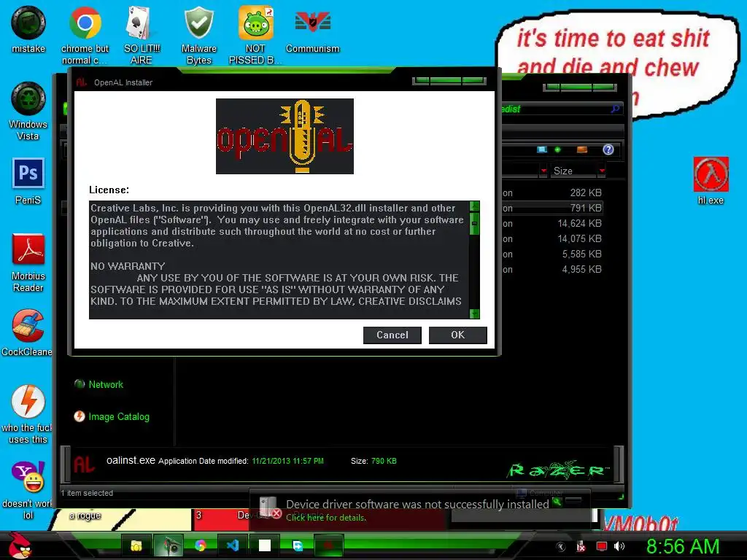The width and height of the screenshot is (747, 560).
Task: Open the white square taskbar item
Action: pyautogui.click(x=265, y=545)
